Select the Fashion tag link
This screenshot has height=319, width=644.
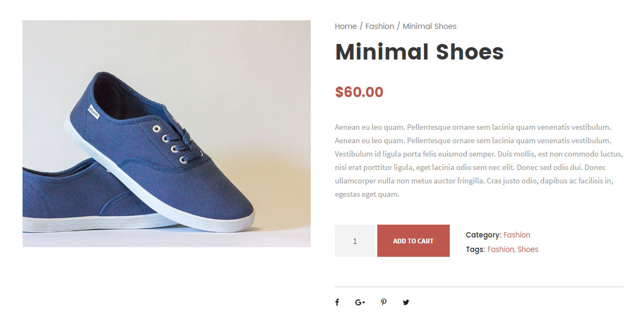coord(500,249)
